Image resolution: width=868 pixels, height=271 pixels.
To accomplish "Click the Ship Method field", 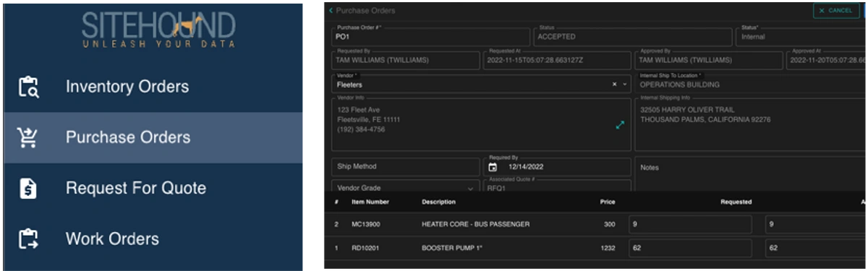I will [x=406, y=167].
